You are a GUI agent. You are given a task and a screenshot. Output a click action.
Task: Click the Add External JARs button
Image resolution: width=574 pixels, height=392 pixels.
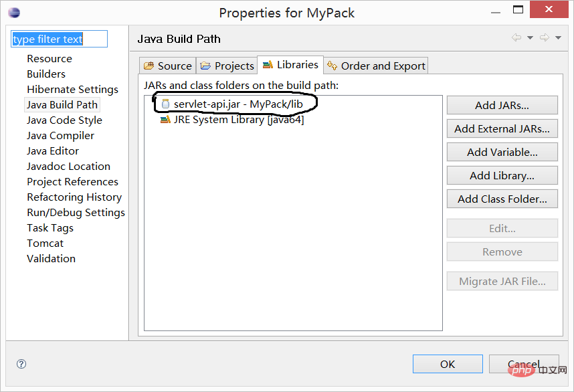[502, 128]
